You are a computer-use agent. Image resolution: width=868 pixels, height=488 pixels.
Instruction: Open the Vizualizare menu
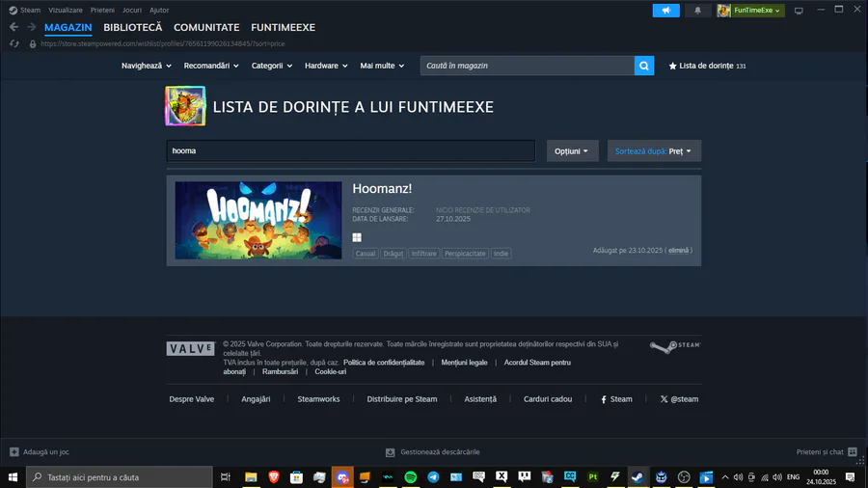[x=66, y=10]
